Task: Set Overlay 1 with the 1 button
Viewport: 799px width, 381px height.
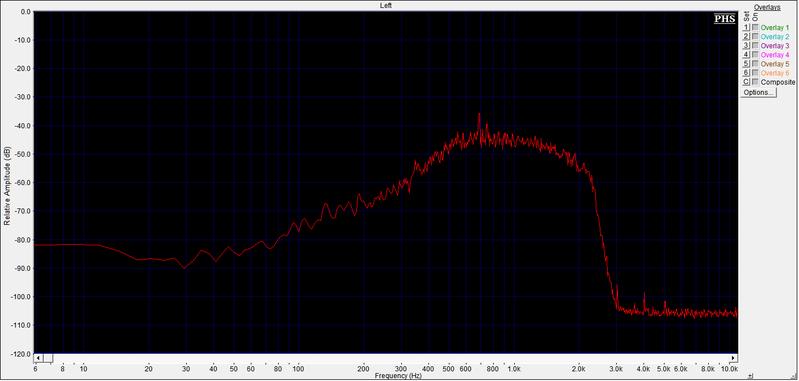Action: pos(747,28)
